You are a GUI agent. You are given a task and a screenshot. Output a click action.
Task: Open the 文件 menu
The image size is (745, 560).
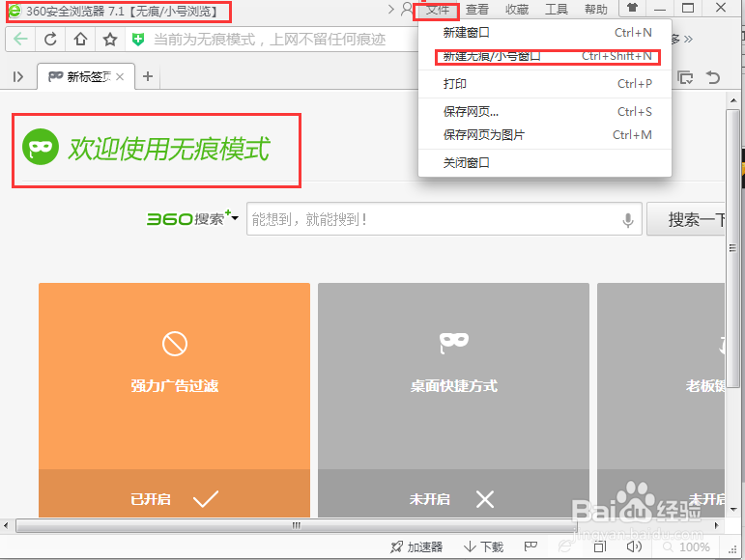tap(437, 10)
